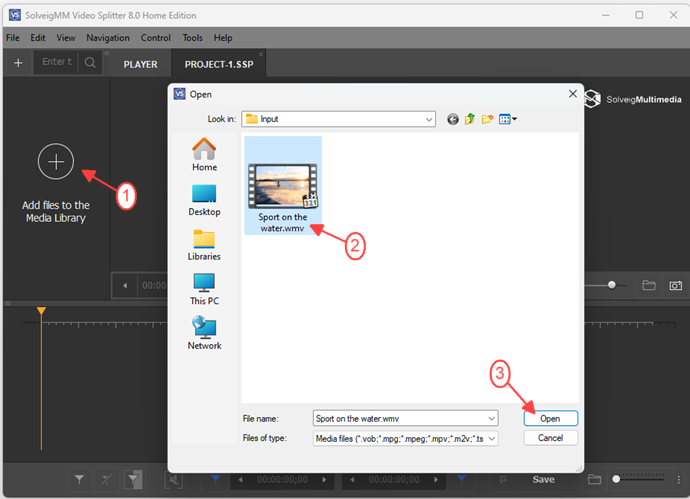Go to Desktop in the places bar

pos(204,200)
